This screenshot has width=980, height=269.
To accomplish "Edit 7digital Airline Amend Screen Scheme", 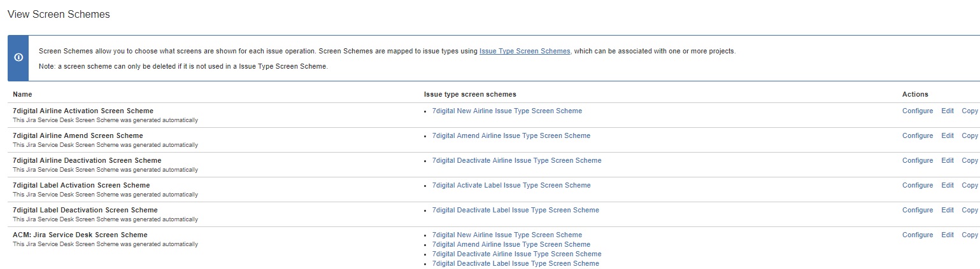I will [948, 135].
